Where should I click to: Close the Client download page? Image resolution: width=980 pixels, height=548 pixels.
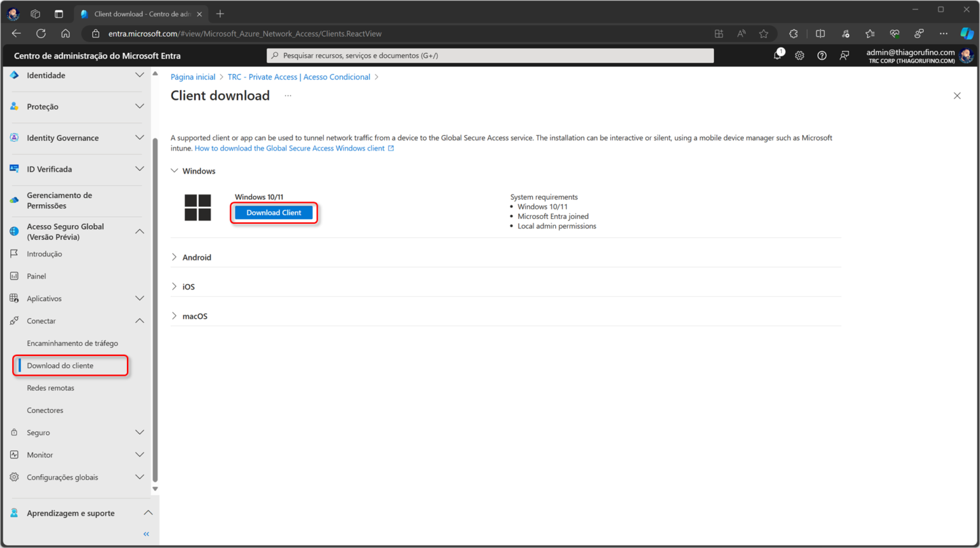(x=957, y=95)
